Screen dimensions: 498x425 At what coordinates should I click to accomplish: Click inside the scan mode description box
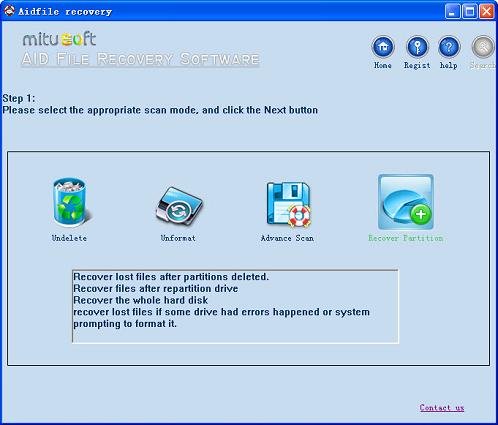[x=235, y=306]
